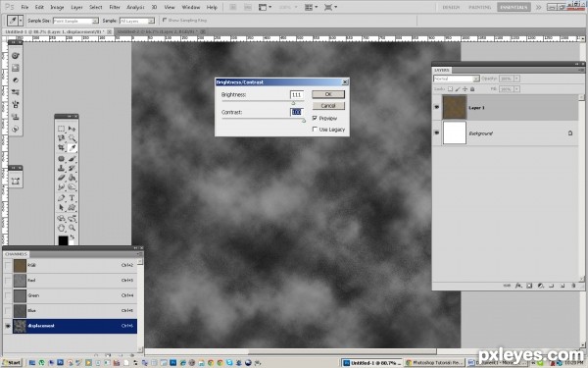
Task: Open the File menu
Action: click(x=24, y=7)
